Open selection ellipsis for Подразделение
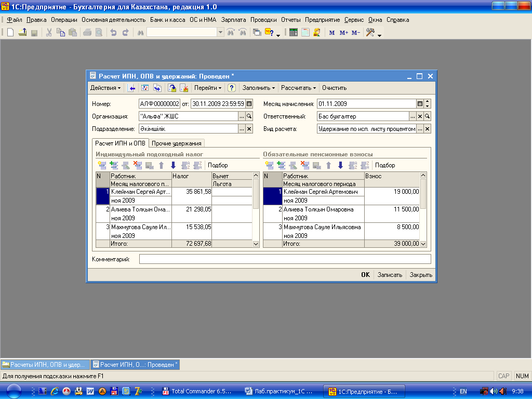 [x=242, y=129]
